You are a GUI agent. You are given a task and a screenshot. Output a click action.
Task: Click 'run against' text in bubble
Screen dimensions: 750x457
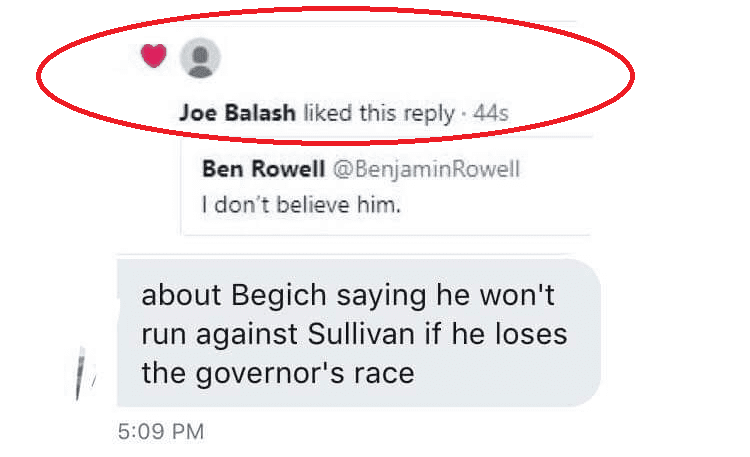click(220, 335)
